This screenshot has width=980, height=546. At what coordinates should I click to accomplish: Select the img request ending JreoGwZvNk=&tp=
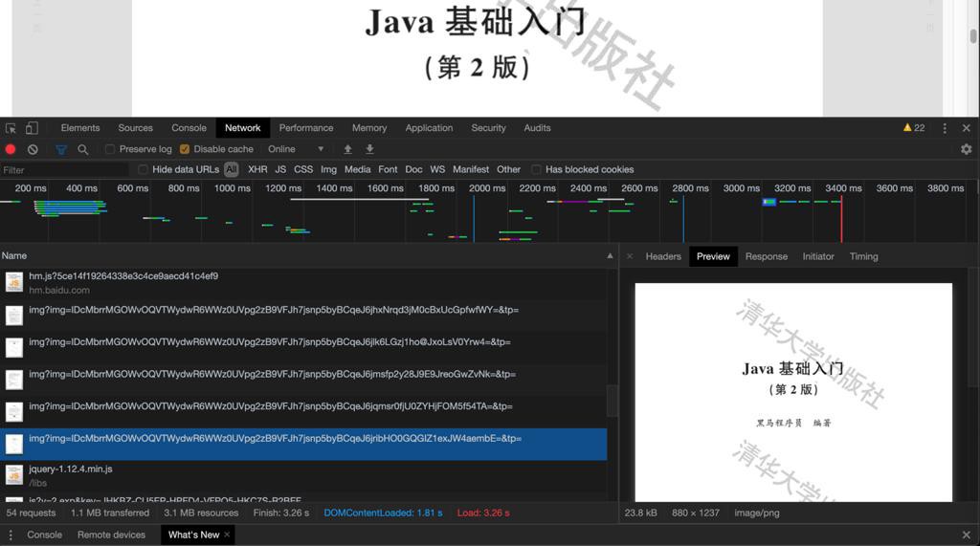click(303, 380)
